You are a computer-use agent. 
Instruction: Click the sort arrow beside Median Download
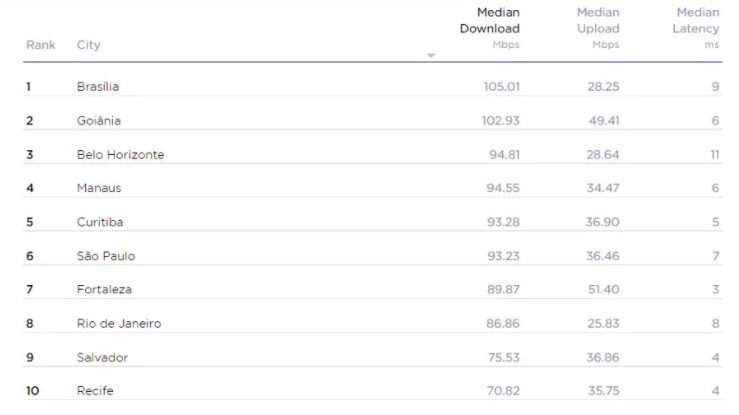pos(431,56)
